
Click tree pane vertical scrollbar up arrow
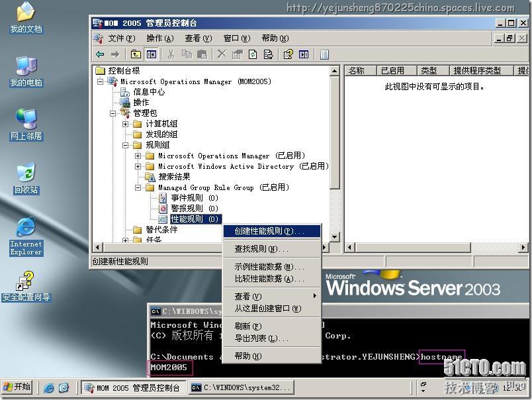point(335,71)
